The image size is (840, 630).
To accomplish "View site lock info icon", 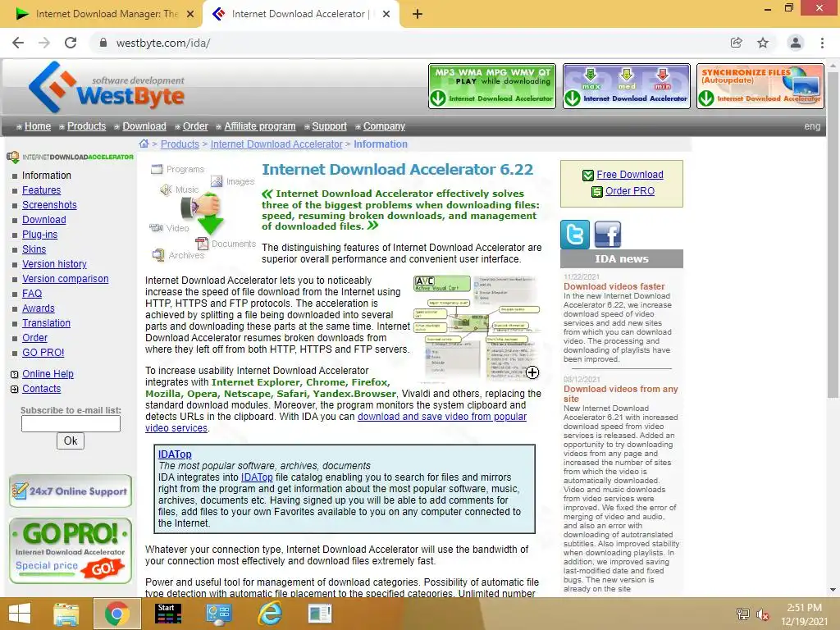I will pyautogui.click(x=103, y=43).
